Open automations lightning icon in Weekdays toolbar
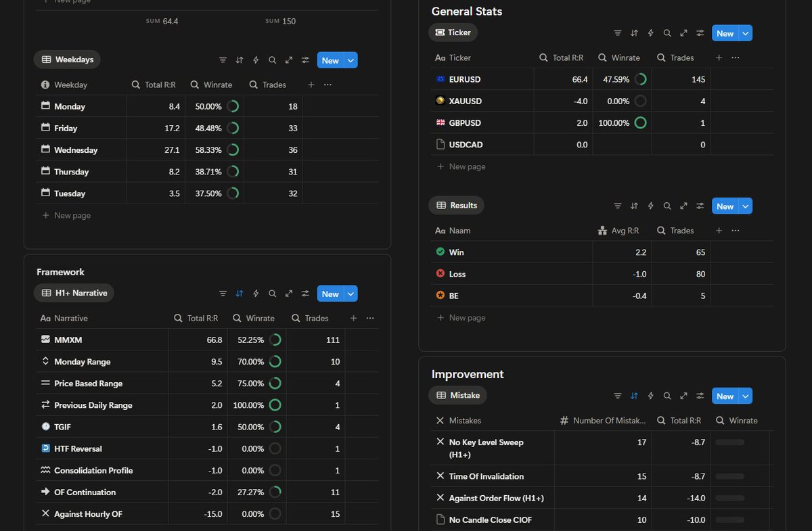812x531 pixels. point(256,60)
